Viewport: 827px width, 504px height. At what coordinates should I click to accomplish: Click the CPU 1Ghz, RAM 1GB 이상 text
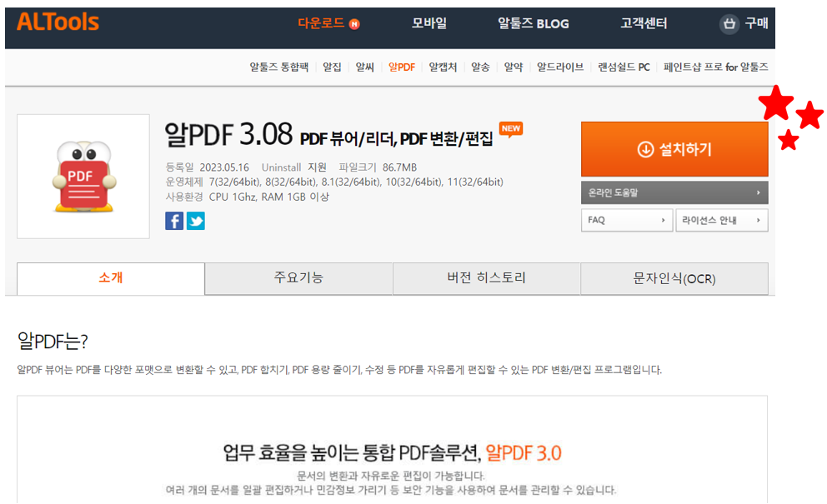(x=269, y=197)
